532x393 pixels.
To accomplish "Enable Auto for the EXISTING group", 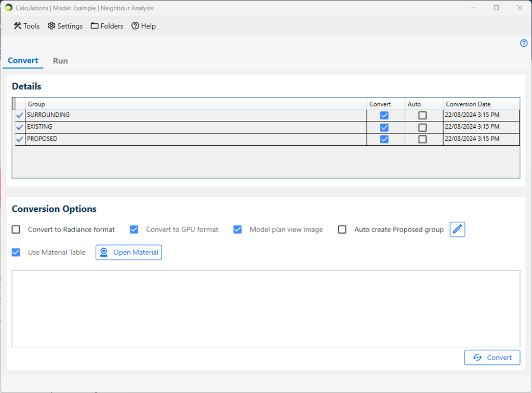I will pos(422,127).
